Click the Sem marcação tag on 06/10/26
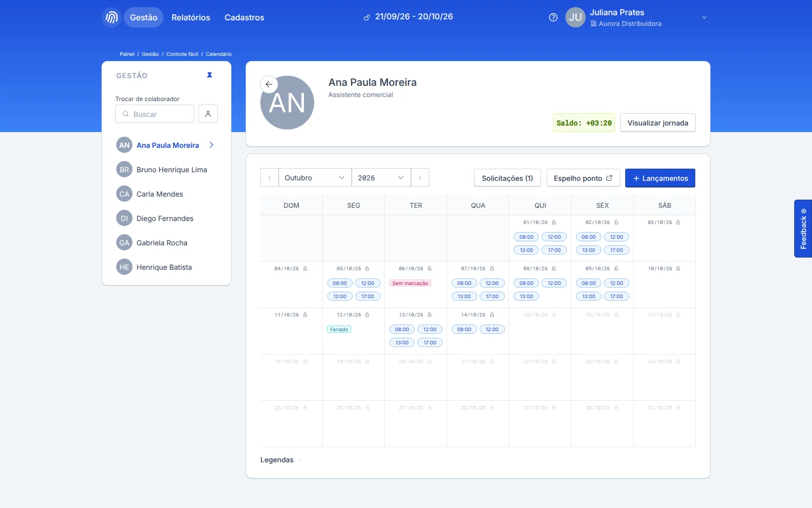 (x=410, y=283)
